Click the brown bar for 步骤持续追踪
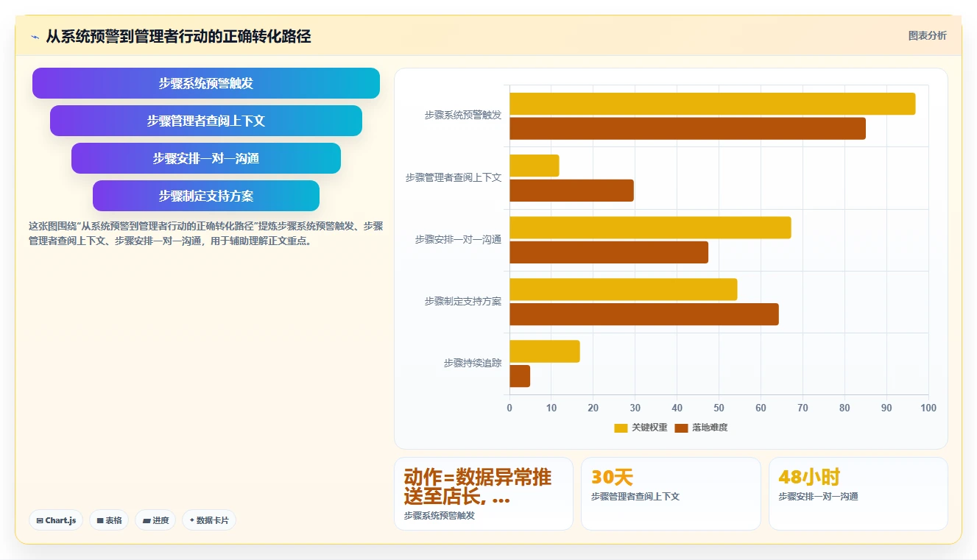This screenshot has width=977, height=560. point(520,376)
